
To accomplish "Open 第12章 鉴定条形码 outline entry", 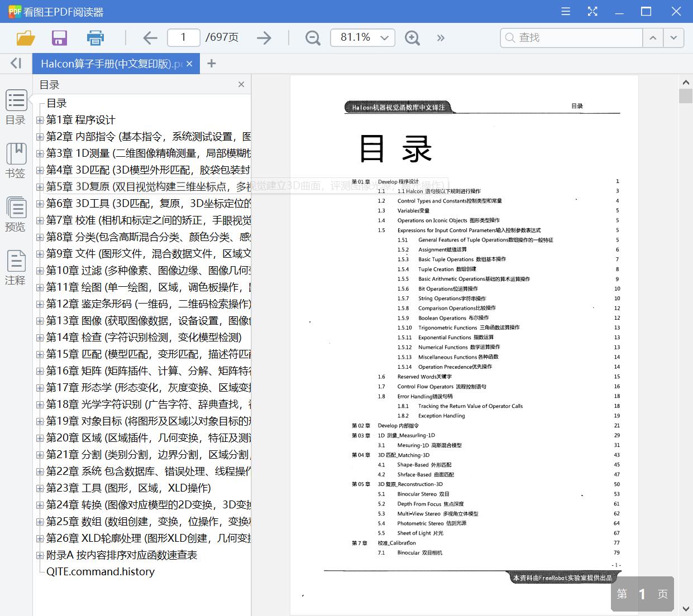I will coord(149,304).
